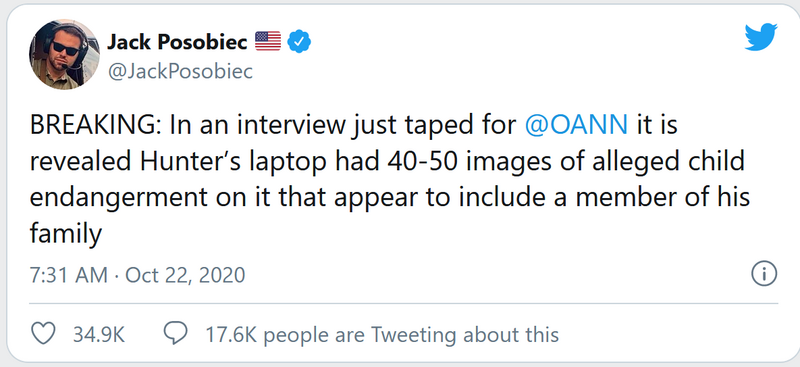Like the tweet with heart icon

point(43,334)
